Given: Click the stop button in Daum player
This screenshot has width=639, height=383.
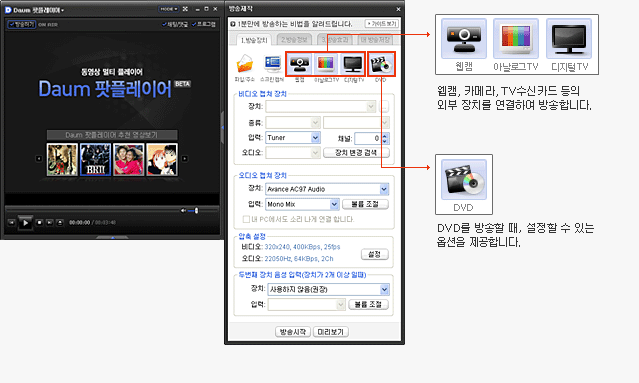Looking at the screenshot, I should tap(39, 222).
